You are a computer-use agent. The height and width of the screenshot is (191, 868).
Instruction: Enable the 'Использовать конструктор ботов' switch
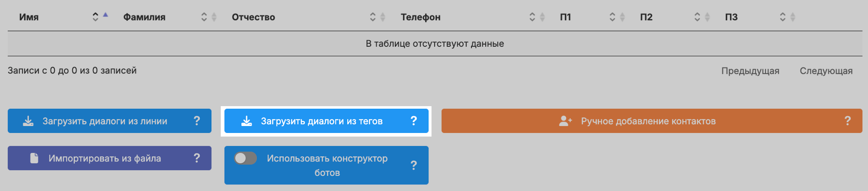pos(245,158)
